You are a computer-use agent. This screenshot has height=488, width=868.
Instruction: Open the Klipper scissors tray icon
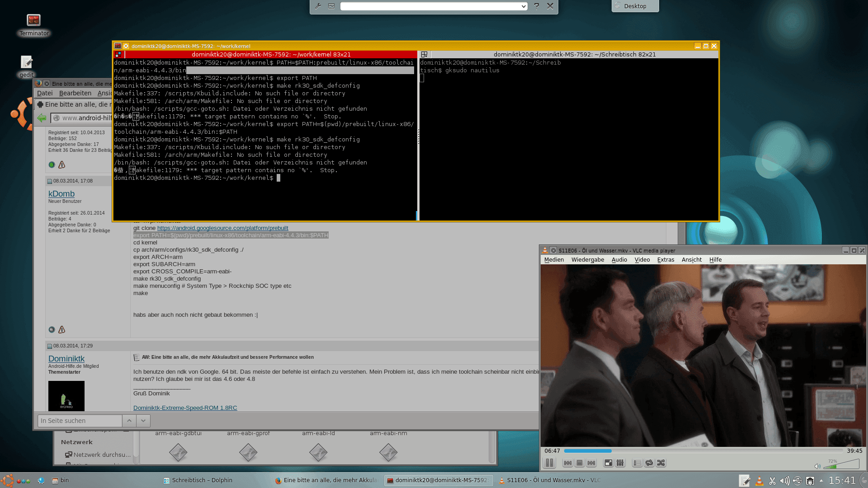pyautogui.click(x=772, y=481)
